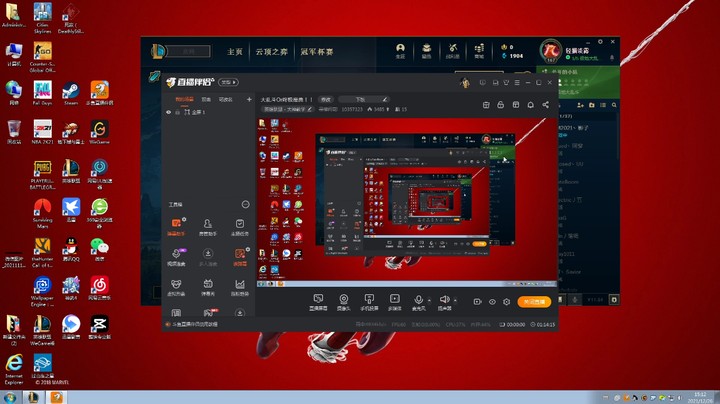Open the metrics data chart tool
The width and height of the screenshot is (720, 404).
pyautogui.click(x=240, y=287)
